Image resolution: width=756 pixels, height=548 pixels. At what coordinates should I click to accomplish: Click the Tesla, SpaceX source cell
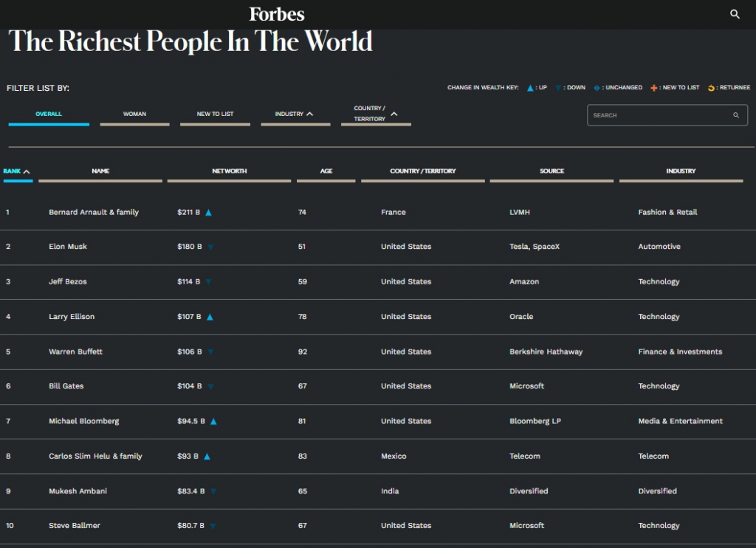tap(535, 247)
